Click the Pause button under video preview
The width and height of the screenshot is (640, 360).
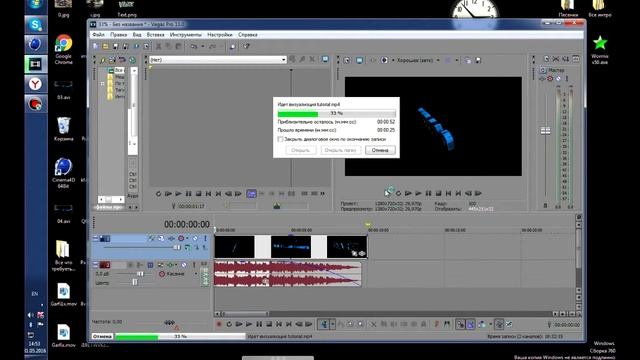(x=428, y=193)
